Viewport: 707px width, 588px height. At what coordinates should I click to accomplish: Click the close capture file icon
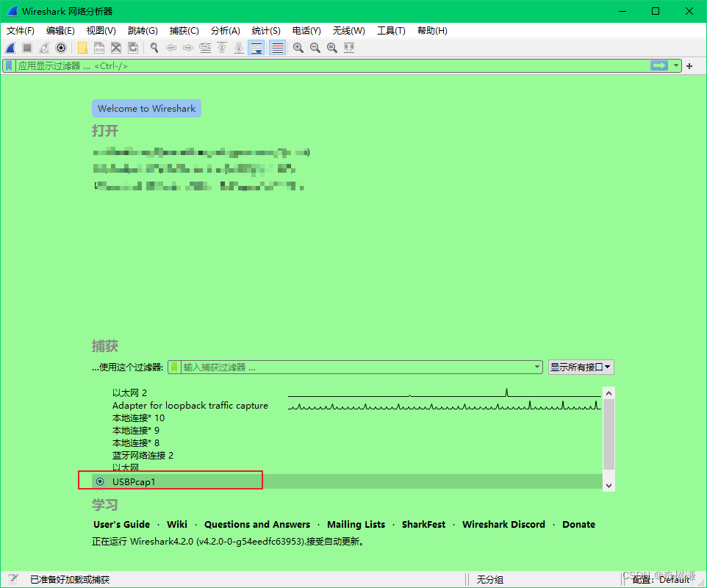point(116,48)
